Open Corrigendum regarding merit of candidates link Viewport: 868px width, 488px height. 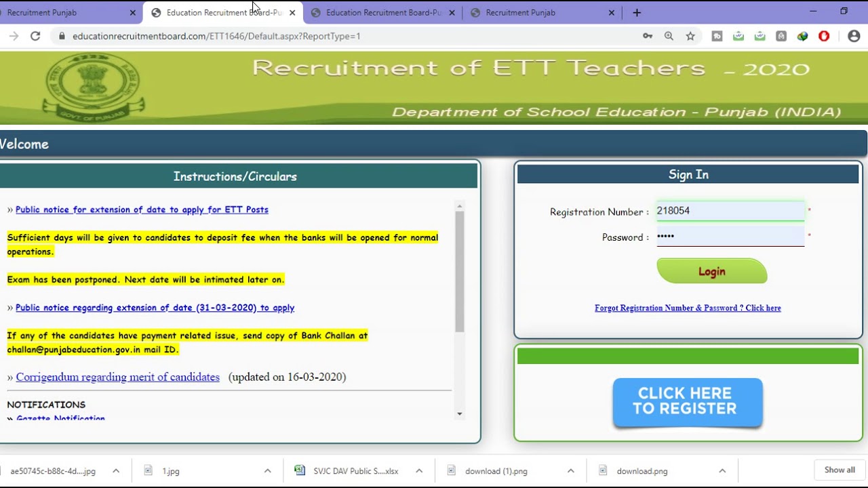pyautogui.click(x=117, y=377)
